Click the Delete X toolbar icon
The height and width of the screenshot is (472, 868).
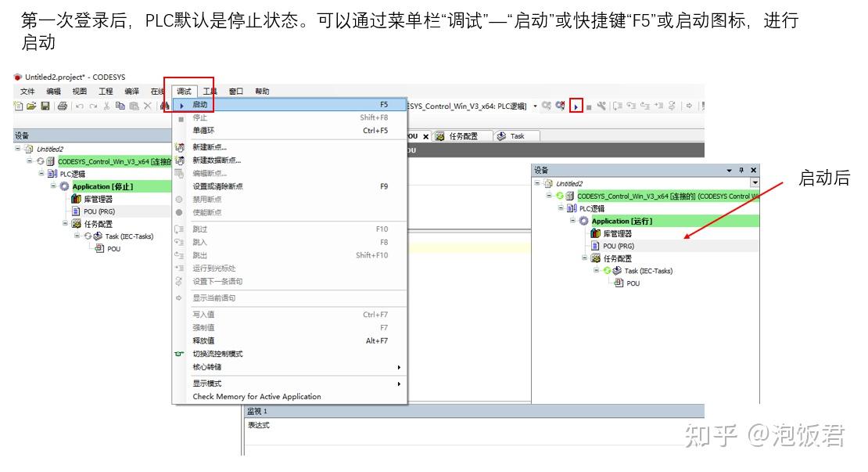point(147,106)
